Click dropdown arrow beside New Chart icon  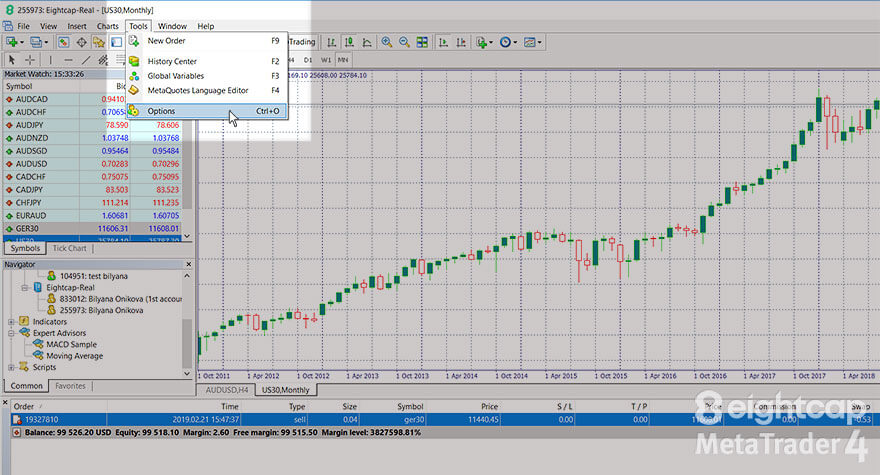click(22, 42)
